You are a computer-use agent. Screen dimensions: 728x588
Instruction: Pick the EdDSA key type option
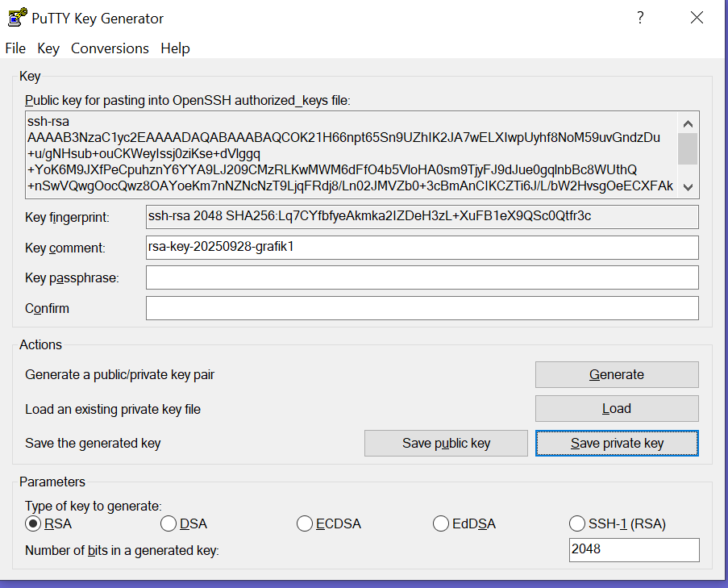441,524
